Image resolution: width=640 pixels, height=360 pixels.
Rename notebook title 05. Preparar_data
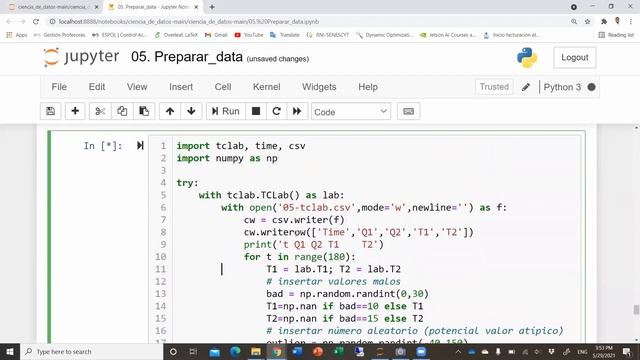pos(187,57)
